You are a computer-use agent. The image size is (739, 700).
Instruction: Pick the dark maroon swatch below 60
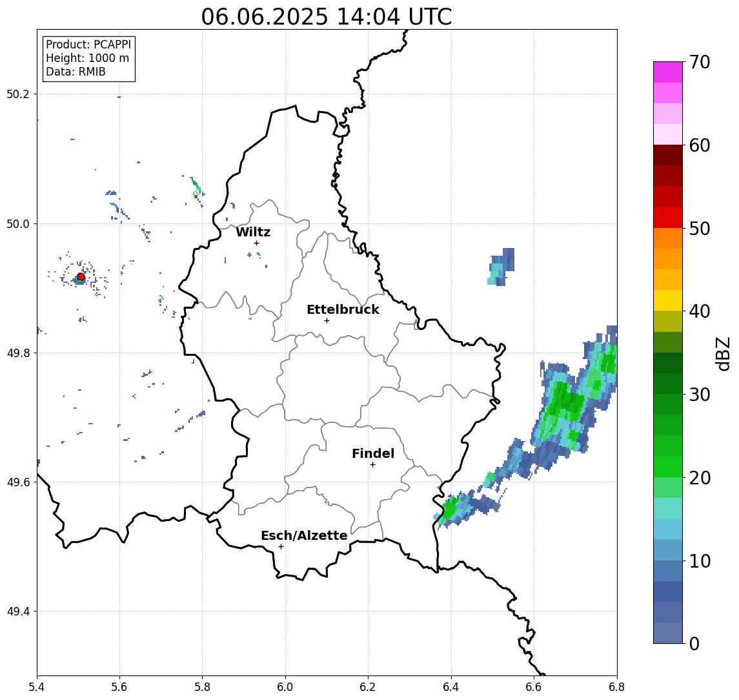point(668,155)
